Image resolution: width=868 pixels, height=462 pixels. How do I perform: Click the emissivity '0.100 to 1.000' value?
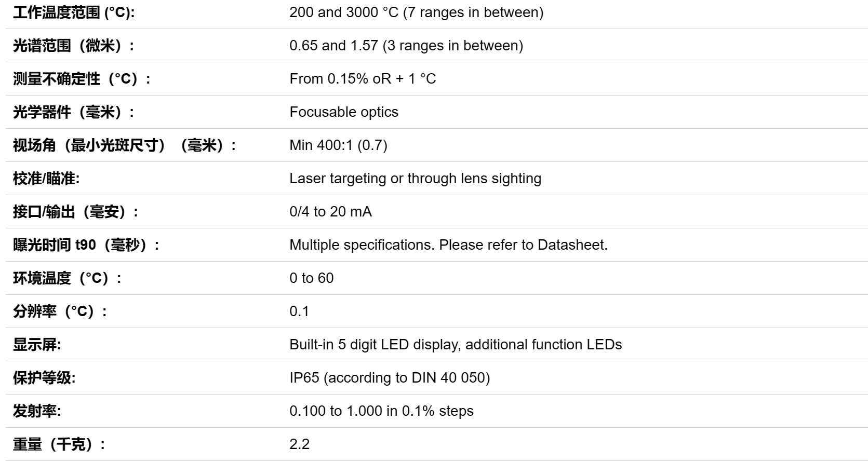click(336, 411)
